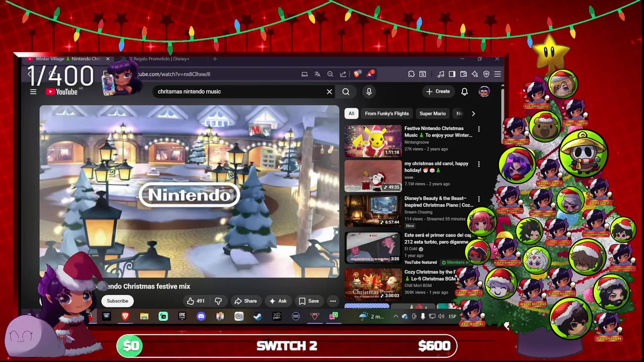Open the extensions puzzle icon
This screenshot has width=644, height=362.
[411, 74]
